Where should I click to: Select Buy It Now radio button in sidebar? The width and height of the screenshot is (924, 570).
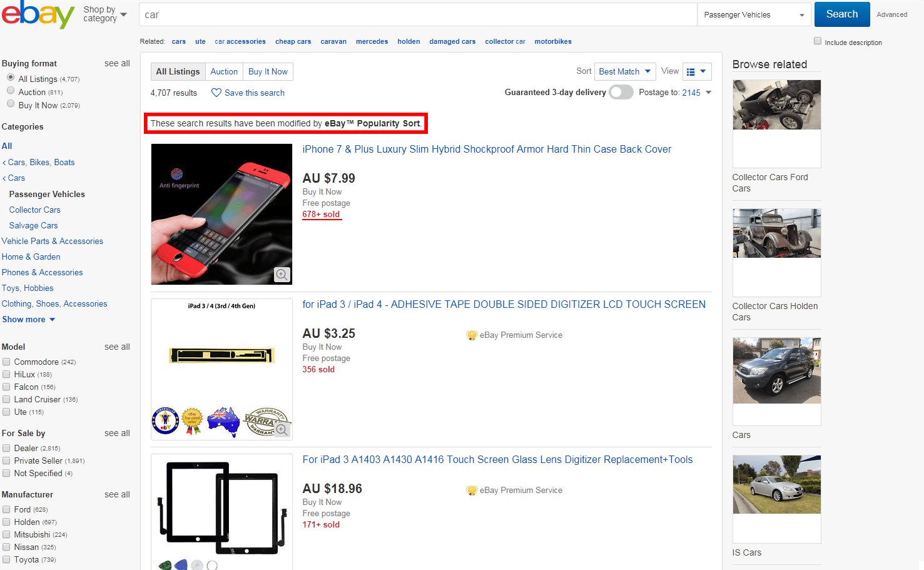pyautogui.click(x=11, y=104)
